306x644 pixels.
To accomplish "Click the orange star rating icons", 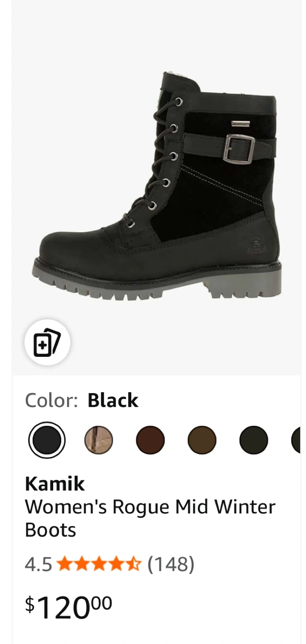I will point(99,564).
